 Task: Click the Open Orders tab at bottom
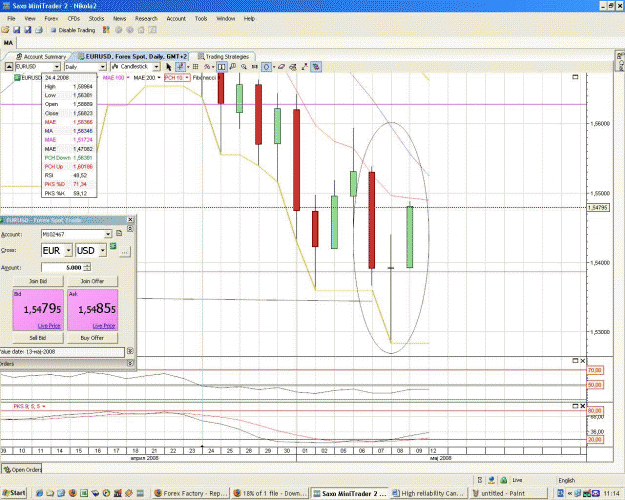(x=22, y=469)
